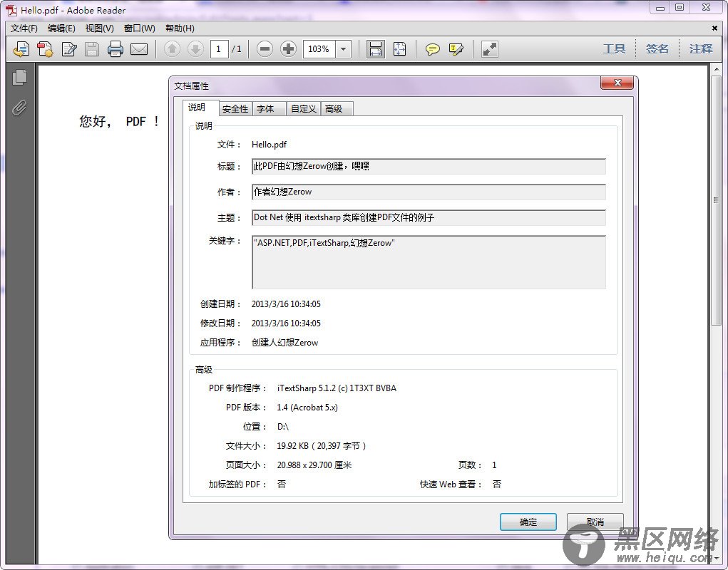Click the save floppy disk icon
Image resolution: width=728 pixels, height=570 pixels.
(x=92, y=48)
